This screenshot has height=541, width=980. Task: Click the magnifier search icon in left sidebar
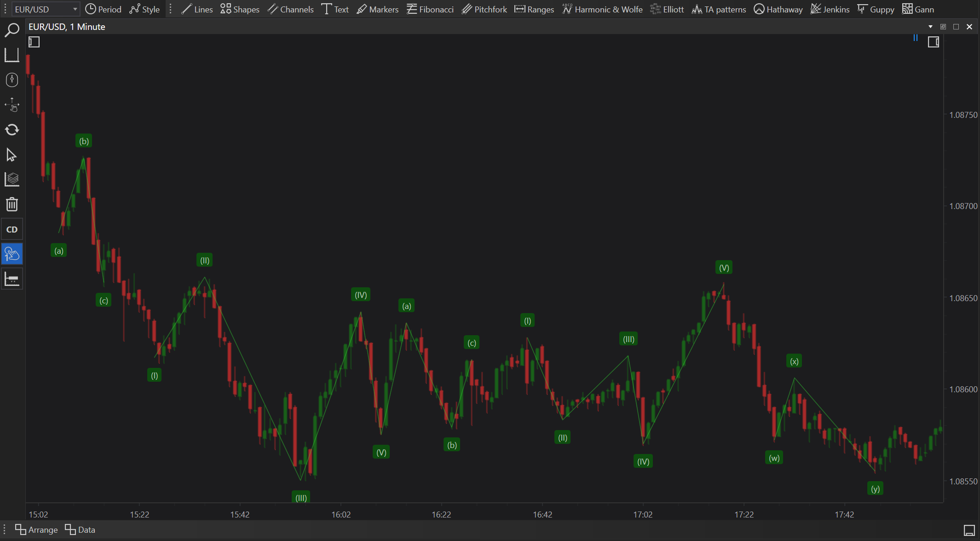pos(12,30)
